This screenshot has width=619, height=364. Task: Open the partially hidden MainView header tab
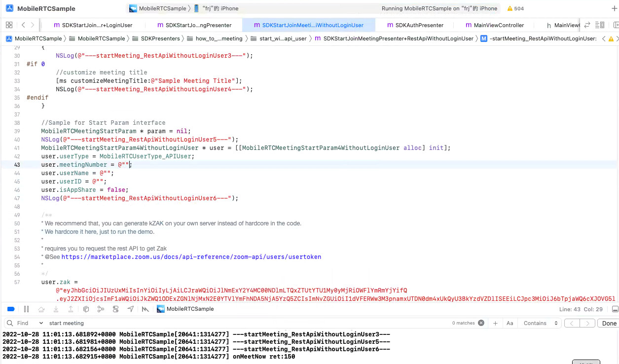click(563, 25)
